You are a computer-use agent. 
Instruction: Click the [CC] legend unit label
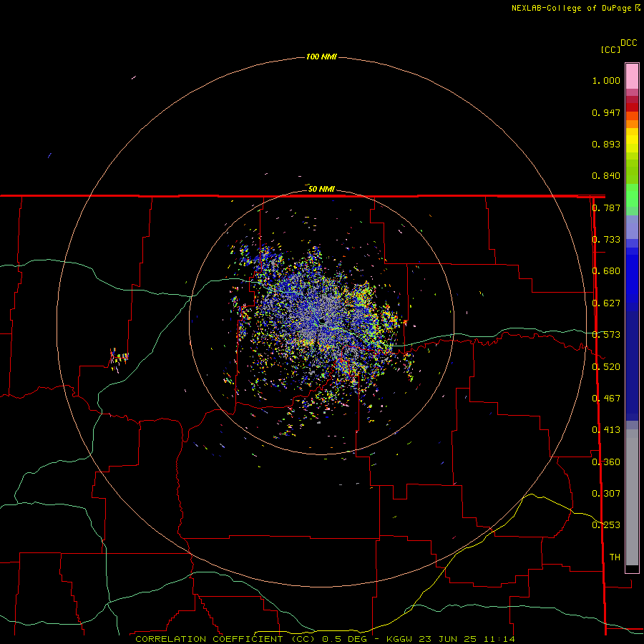(610, 49)
